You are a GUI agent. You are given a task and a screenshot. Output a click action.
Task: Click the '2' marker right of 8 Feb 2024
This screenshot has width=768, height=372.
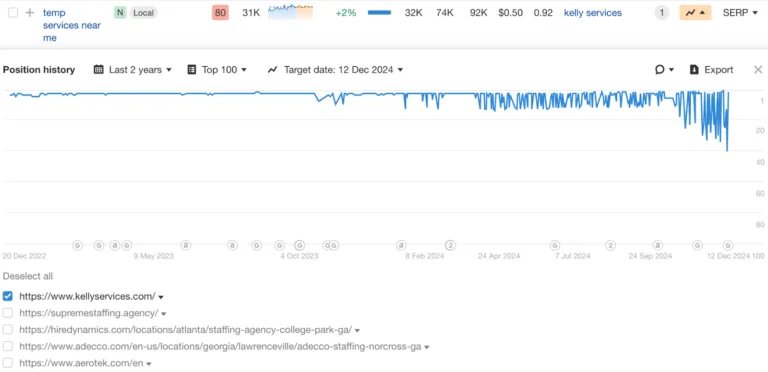450,245
